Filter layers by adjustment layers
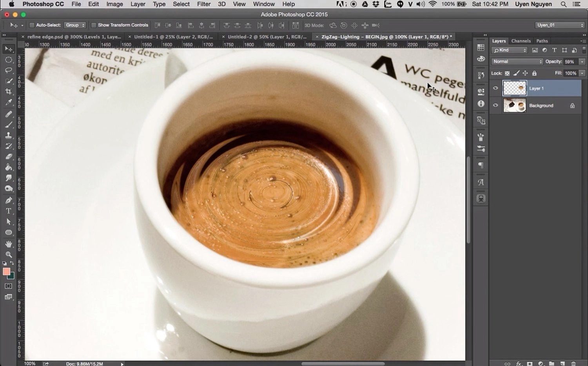 (544, 50)
